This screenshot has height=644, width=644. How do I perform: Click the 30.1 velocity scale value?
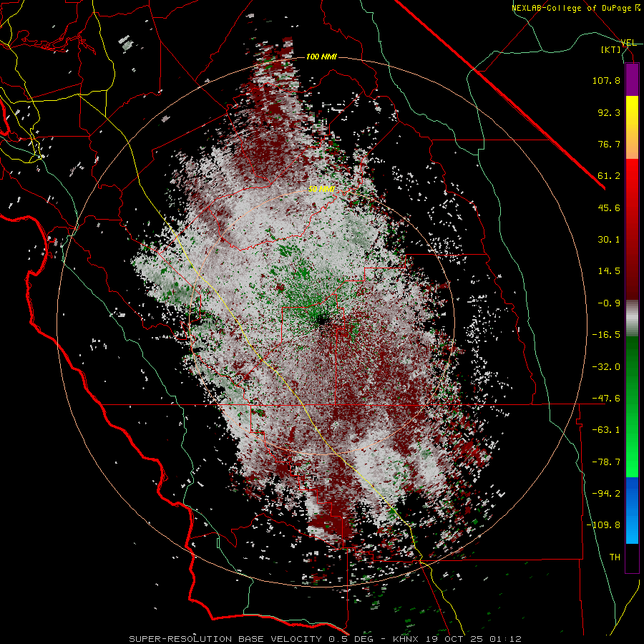click(x=609, y=240)
